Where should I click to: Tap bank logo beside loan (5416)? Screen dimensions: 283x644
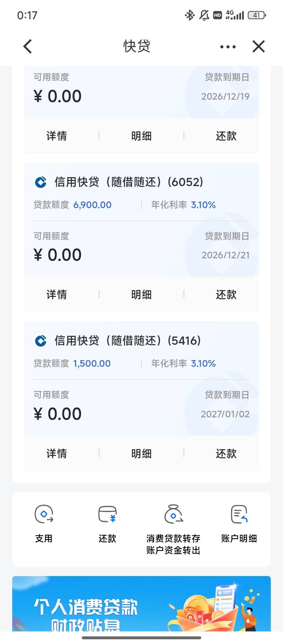(41, 341)
